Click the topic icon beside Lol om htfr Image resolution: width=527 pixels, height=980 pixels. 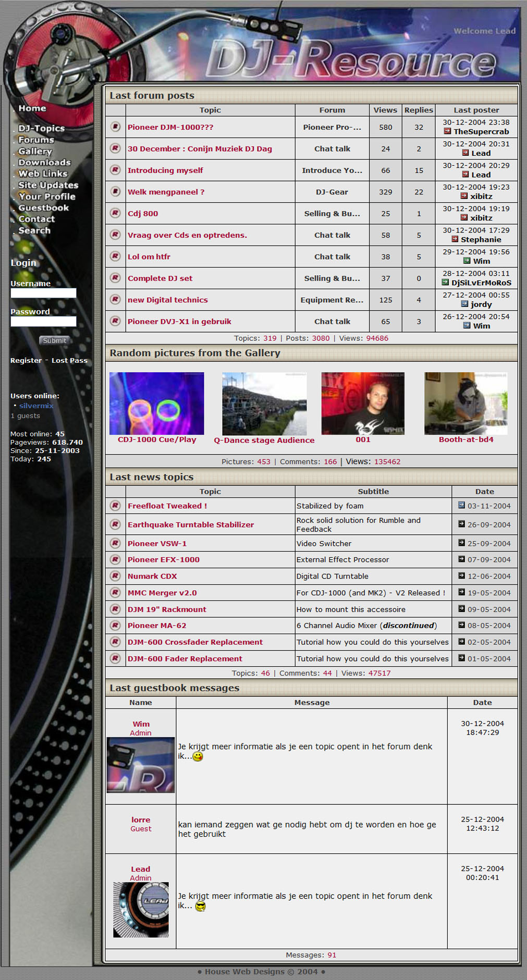click(x=115, y=256)
